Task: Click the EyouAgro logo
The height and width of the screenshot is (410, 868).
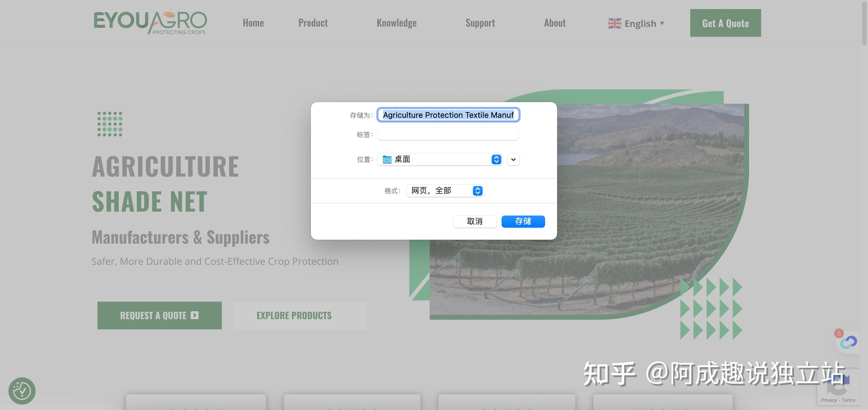Action: pos(150,23)
